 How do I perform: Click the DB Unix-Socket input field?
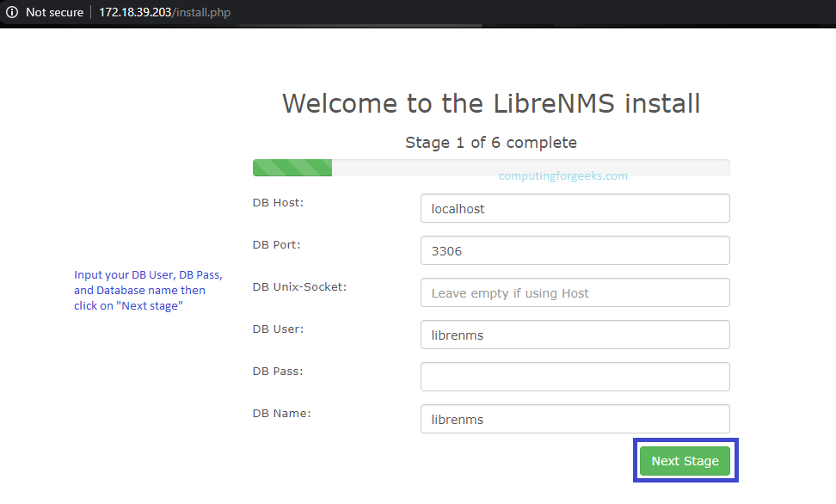point(575,292)
